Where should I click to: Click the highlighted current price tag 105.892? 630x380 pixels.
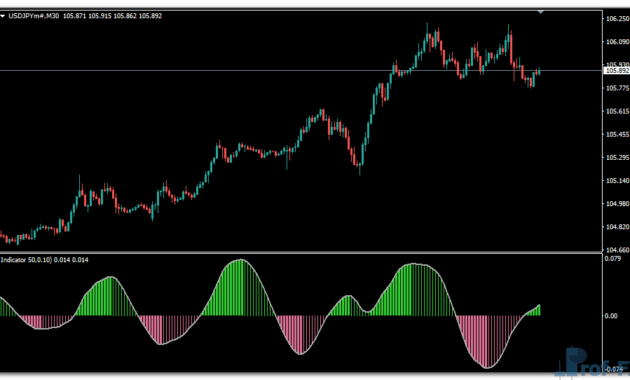(617, 71)
